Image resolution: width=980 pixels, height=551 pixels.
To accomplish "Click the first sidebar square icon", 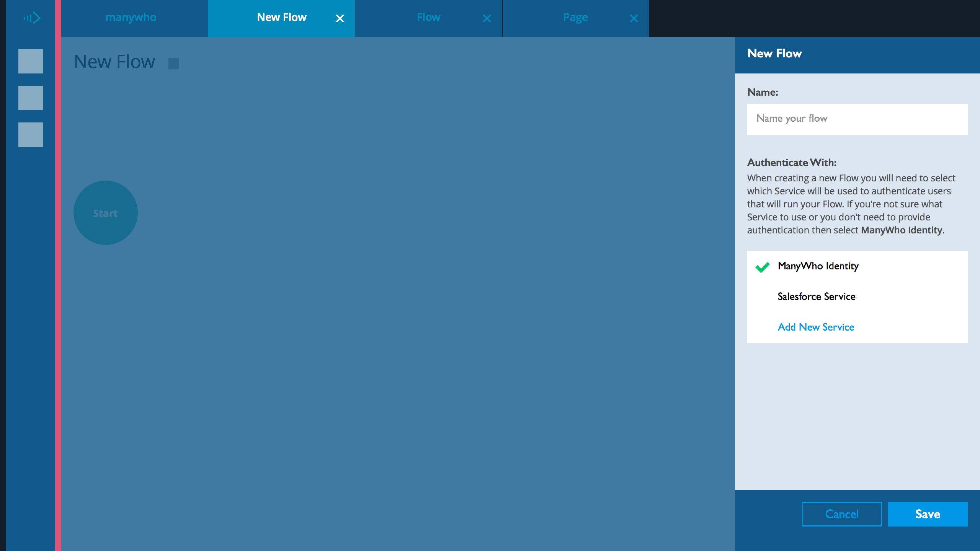I will coord(31,61).
